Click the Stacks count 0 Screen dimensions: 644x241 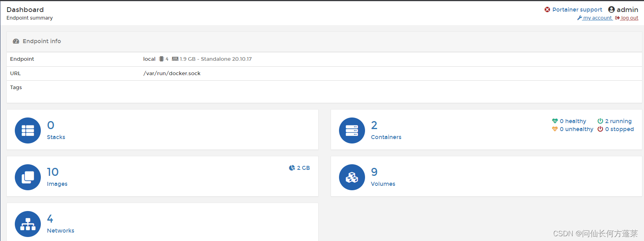point(50,125)
